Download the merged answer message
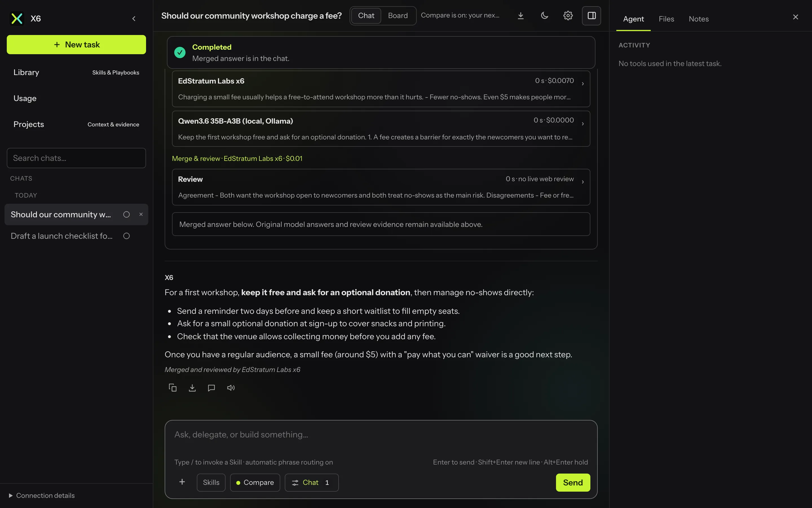This screenshot has height=508, width=812. click(x=192, y=388)
